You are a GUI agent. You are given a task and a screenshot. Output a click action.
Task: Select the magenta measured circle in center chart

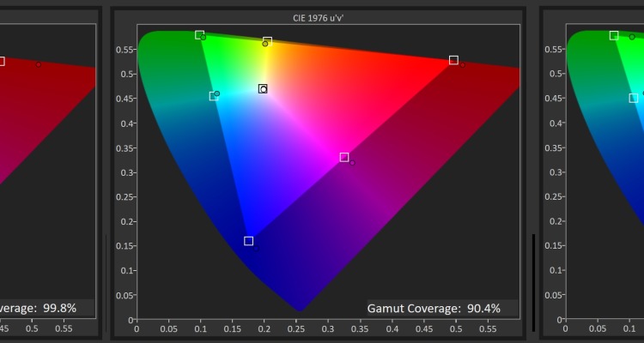click(352, 161)
